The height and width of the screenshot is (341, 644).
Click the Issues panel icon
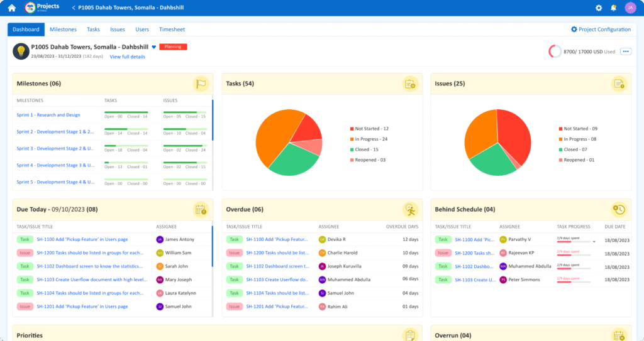619,84
